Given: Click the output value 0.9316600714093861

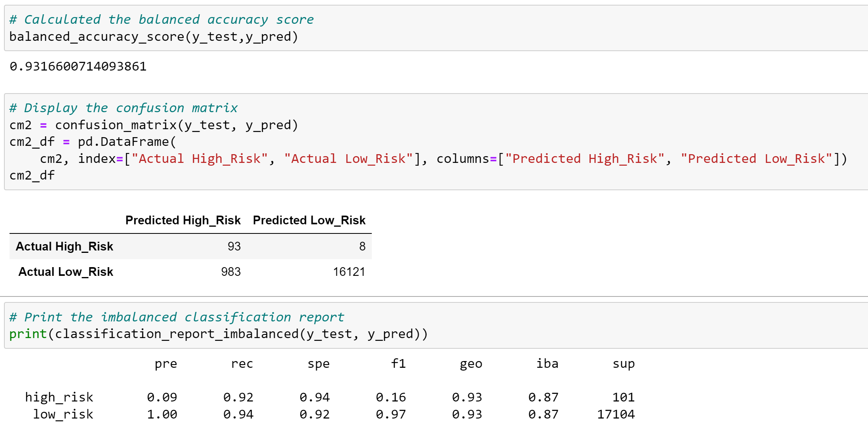Looking at the screenshot, I should tap(78, 67).
